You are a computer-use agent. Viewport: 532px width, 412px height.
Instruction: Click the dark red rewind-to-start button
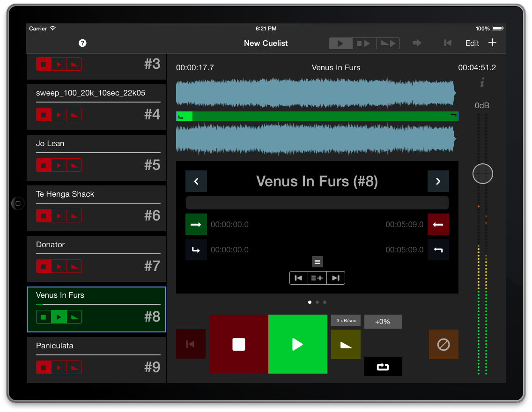[191, 344]
